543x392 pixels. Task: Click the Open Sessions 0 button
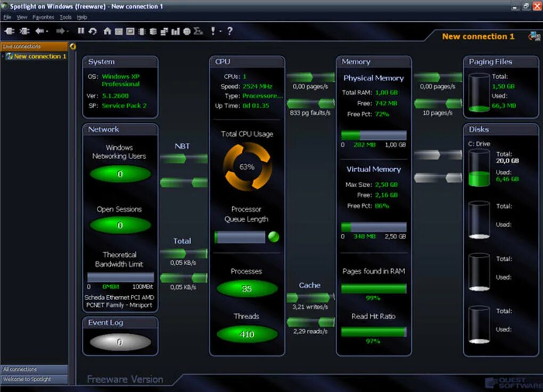pos(120,225)
